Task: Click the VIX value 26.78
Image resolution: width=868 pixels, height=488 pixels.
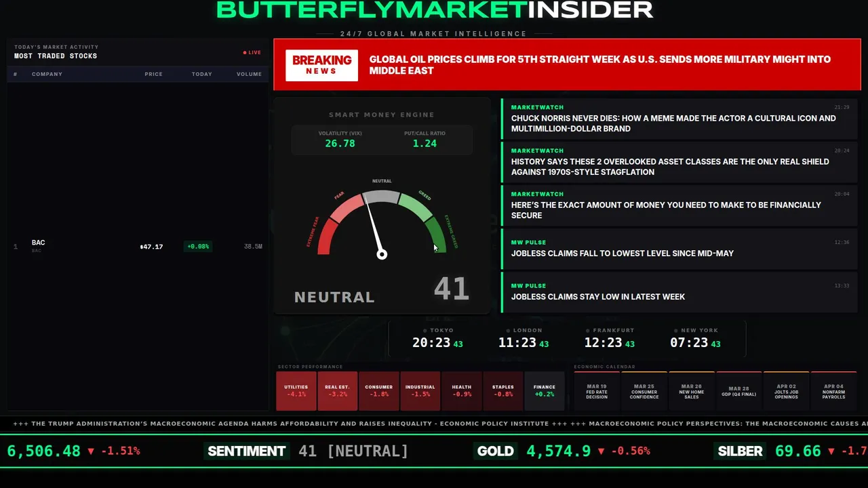Action: (340, 144)
